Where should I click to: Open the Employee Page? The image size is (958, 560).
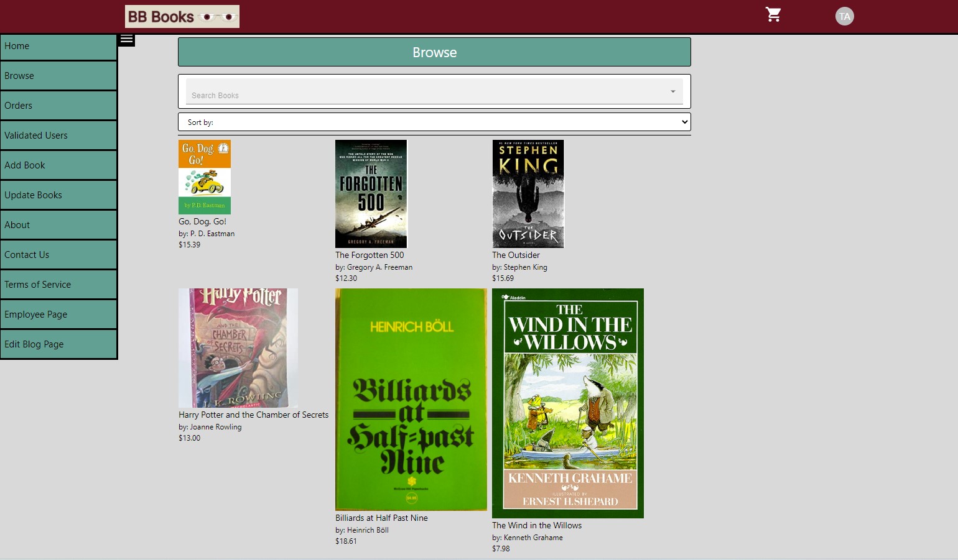coord(58,314)
